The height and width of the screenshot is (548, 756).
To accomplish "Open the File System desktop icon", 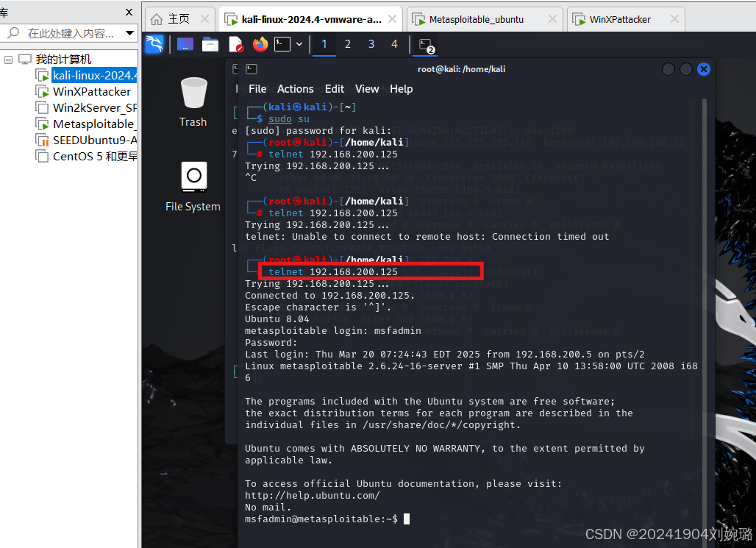I will [193, 187].
